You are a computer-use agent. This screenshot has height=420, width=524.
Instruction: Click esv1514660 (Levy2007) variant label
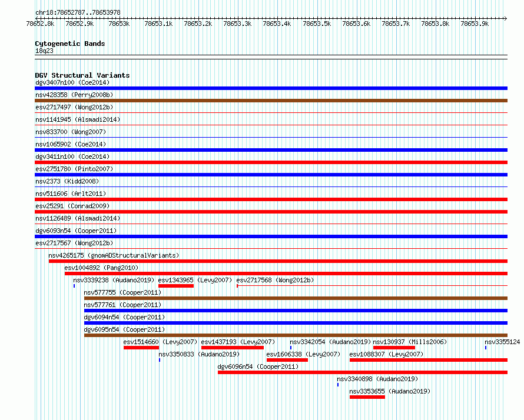click(x=160, y=342)
